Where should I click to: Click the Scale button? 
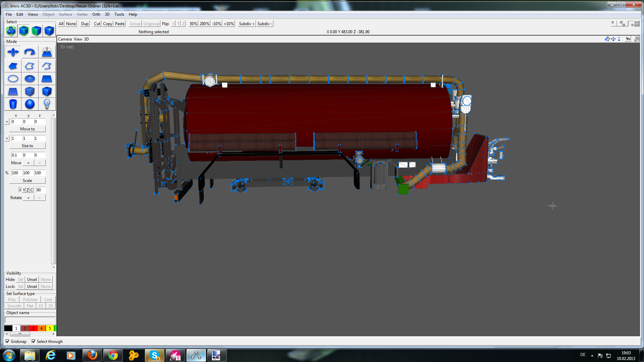tap(28, 181)
